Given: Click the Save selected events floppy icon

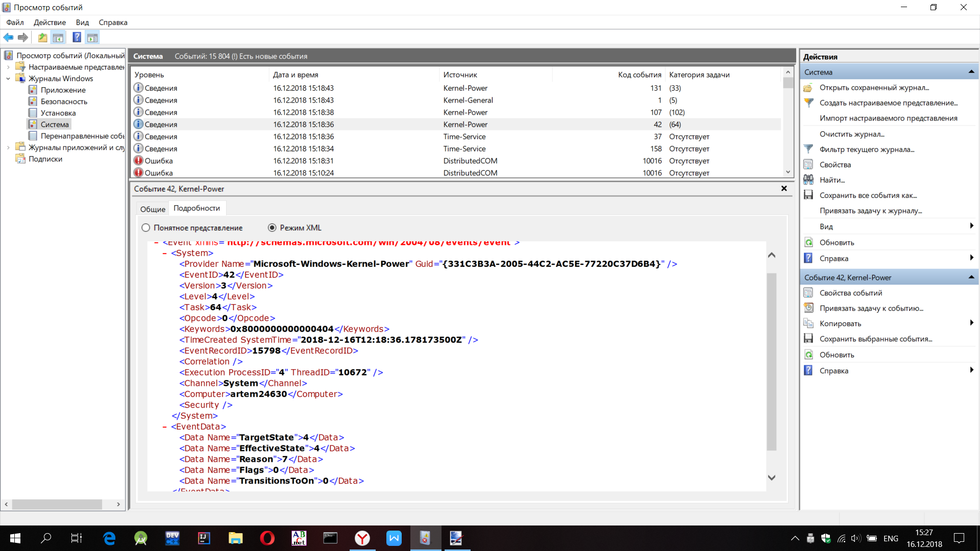Looking at the screenshot, I should pyautogui.click(x=808, y=339).
